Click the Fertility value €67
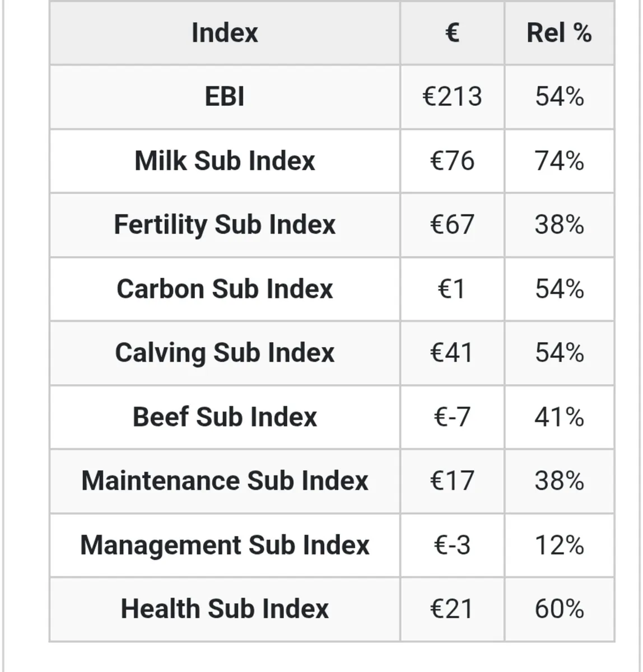 coord(452,225)
